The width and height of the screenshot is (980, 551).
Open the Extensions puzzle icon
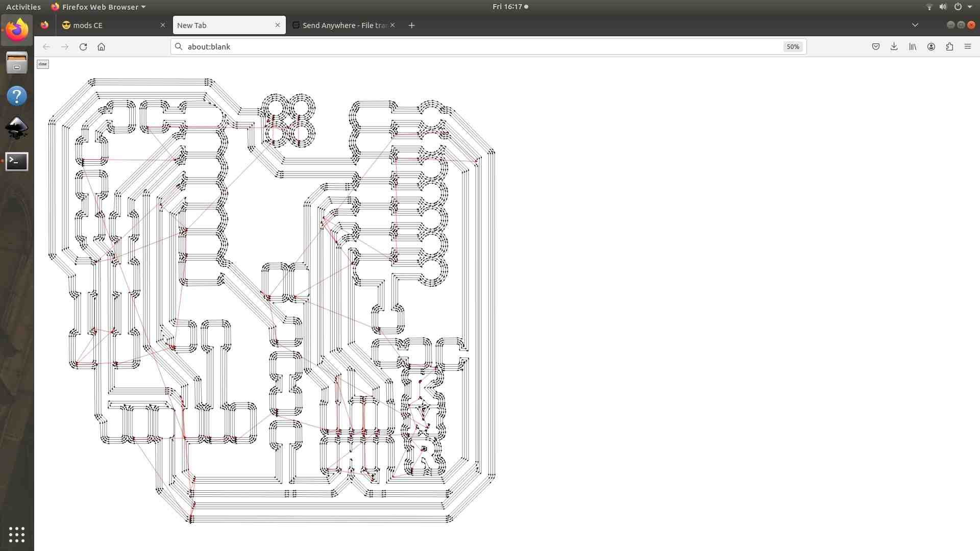949,46
